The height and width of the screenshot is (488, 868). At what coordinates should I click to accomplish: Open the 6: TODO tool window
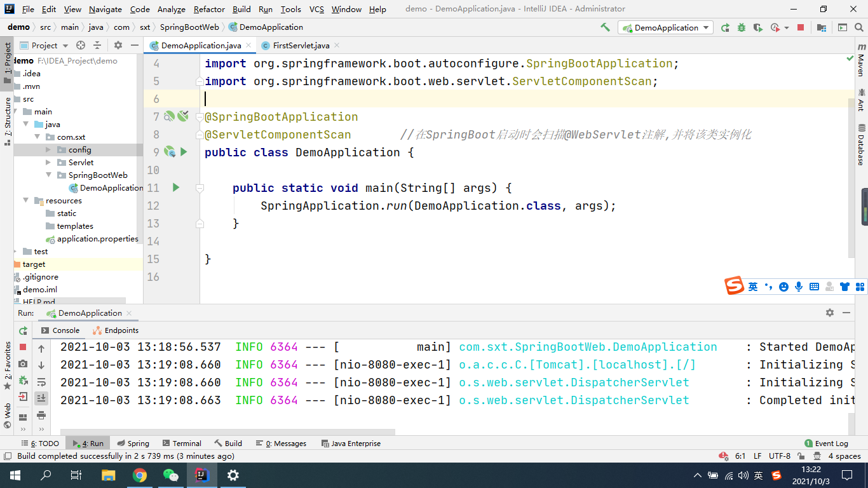click(x=40, y=444)
